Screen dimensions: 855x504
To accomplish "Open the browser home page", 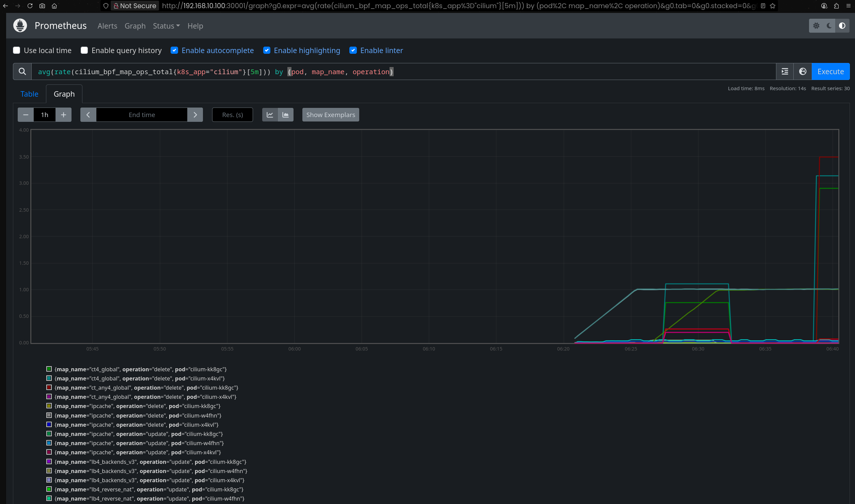I will click(54, 6).
